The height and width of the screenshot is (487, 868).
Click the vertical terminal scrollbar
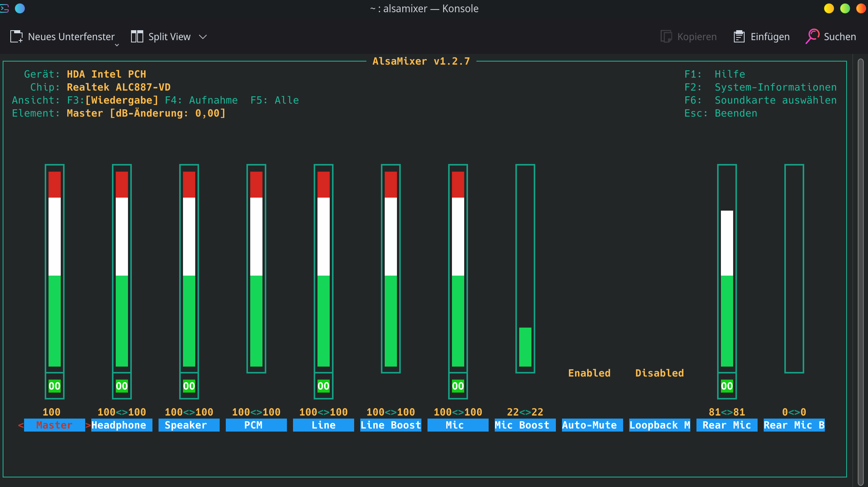pyautogui.click(x=861, y=271)
